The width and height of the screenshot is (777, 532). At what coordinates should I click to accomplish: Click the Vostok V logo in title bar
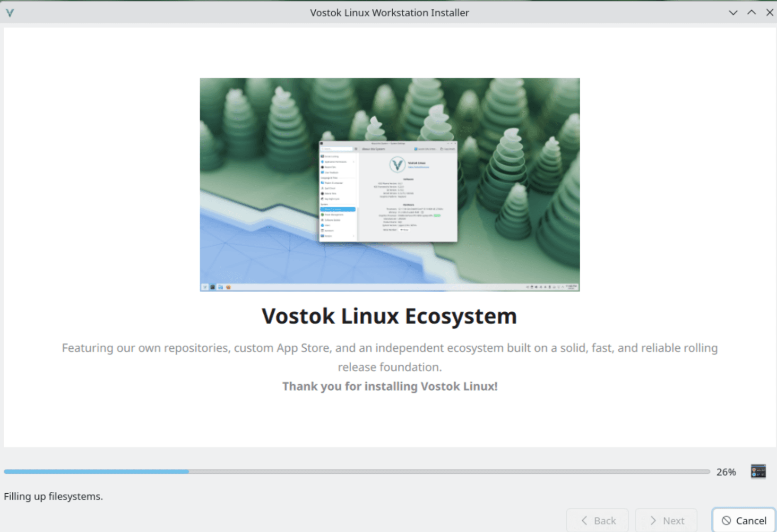click(9, 13)
